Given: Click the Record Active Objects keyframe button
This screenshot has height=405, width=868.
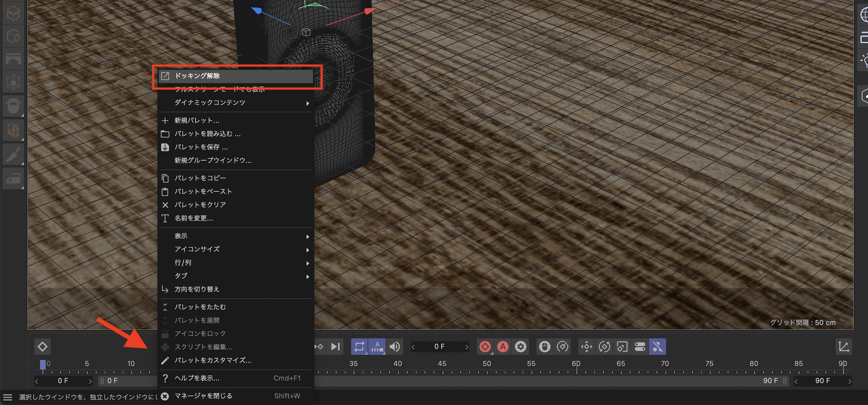Looking at the screenshot, I should [x=485, y=346].
